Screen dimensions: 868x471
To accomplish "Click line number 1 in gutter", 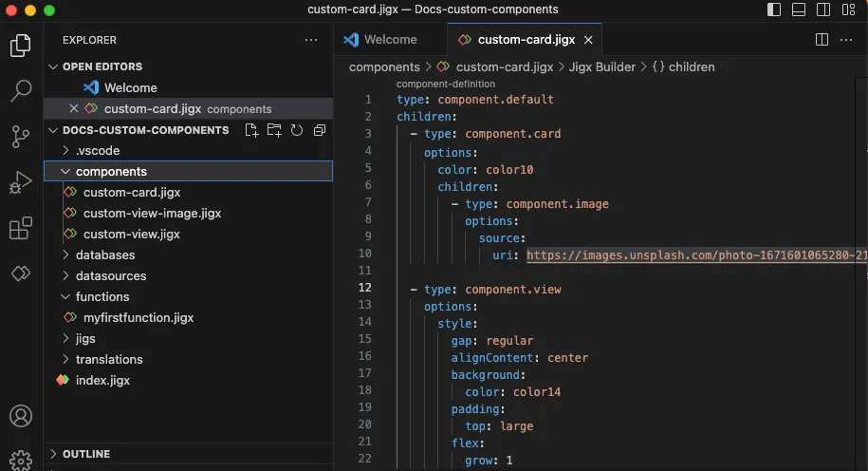I will [x=368, y=100].
